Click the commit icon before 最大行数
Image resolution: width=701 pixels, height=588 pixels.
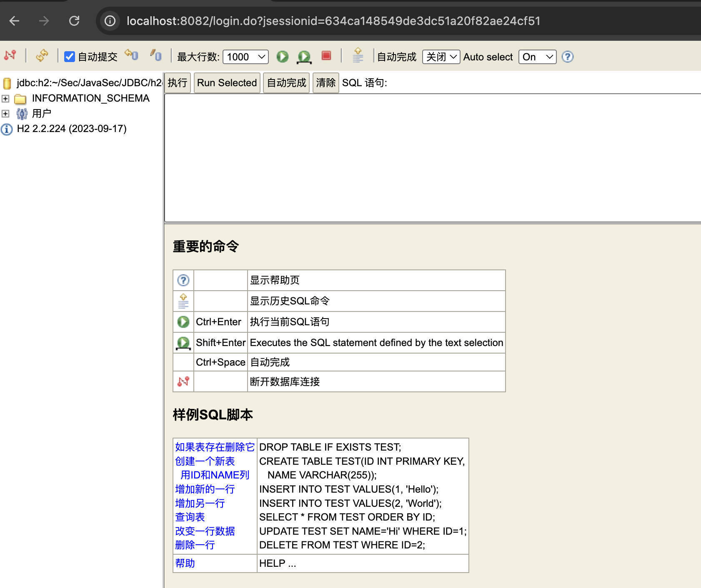tap(156, 55)
